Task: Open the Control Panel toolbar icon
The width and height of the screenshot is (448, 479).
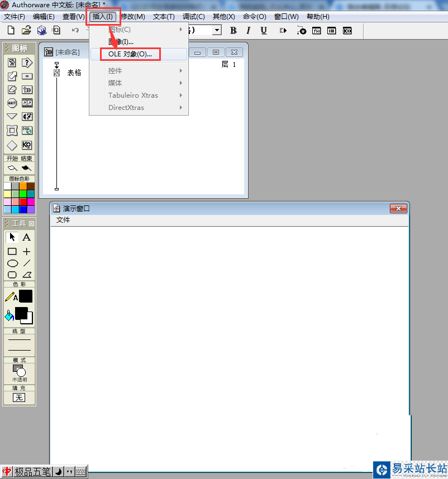Action: point(301,30)
